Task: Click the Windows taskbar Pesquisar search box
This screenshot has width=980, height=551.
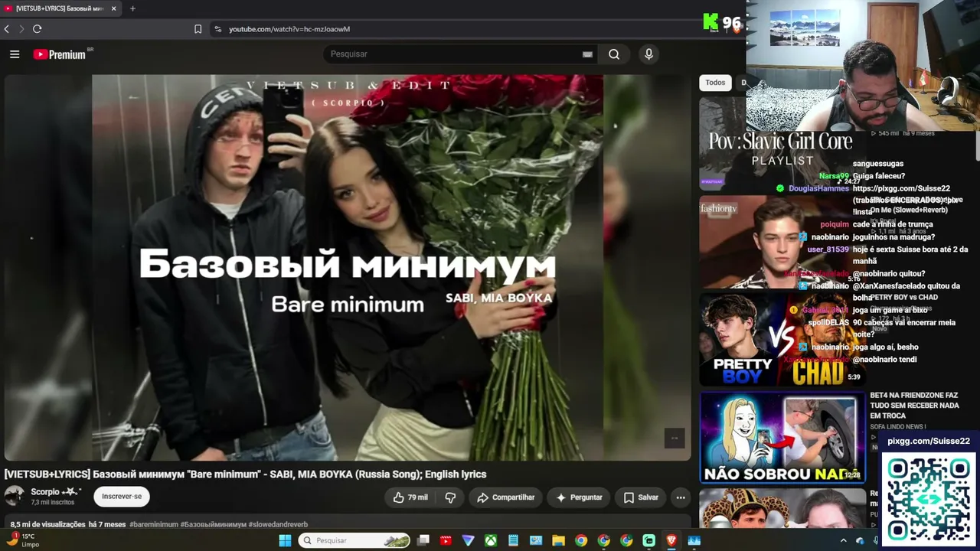Action: click(354, 540)
